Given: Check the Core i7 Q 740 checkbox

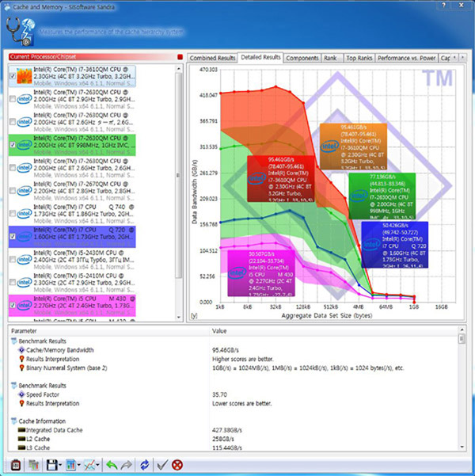Looking at the screenshot, I should [13, 214].
